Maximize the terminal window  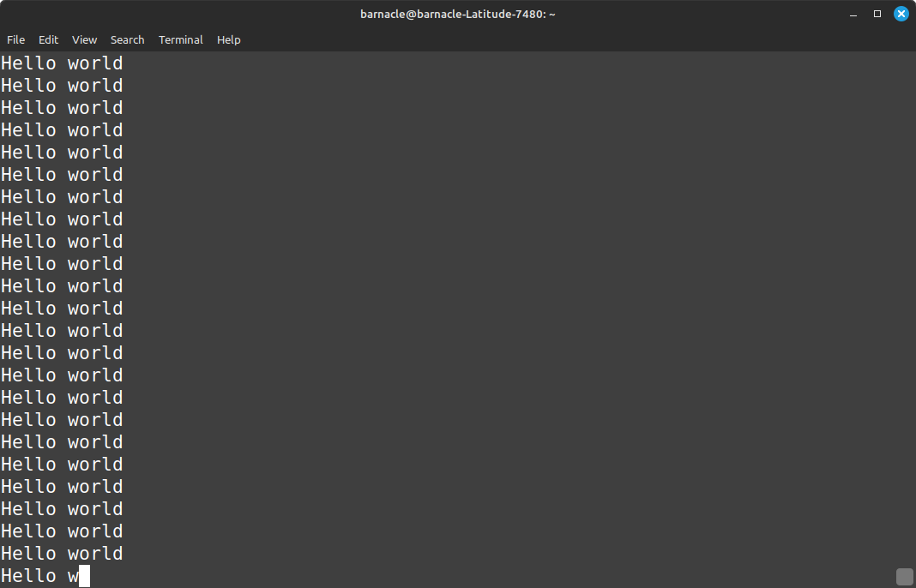877,14
